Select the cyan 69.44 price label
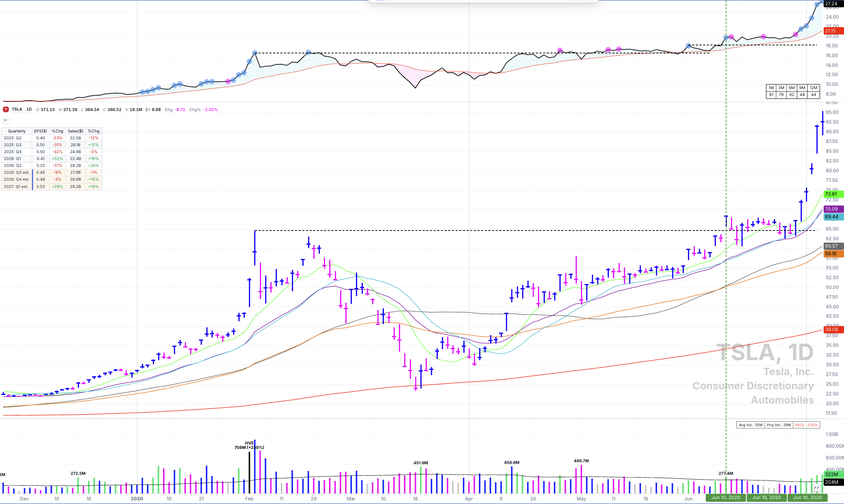The width and height of the screenshot is (844, 504). tap(833, 217)
